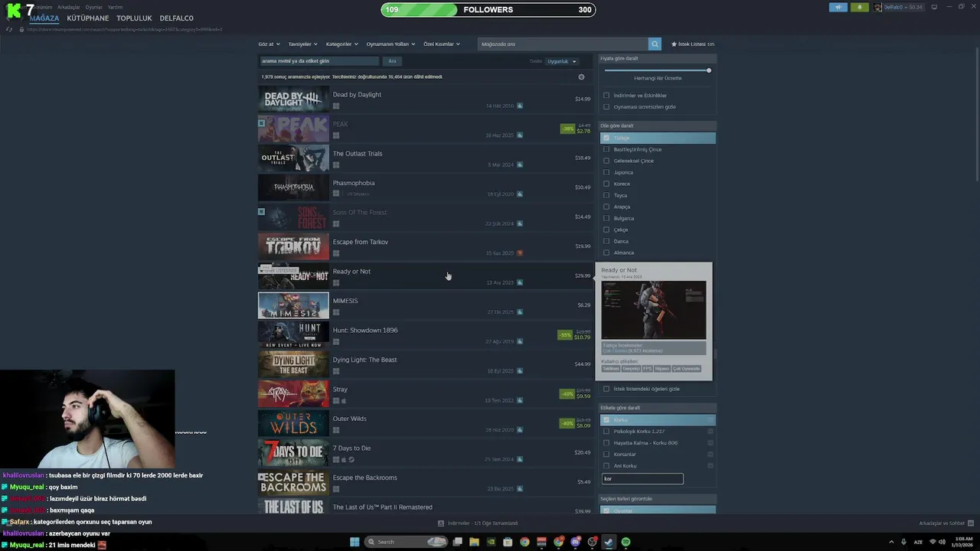Image resolution: width=980 pixels, height=551 pixels.
Task: Check İstek listemdeki öğeleri gizle
Action: pyautogui.click(x=606, y=389)
